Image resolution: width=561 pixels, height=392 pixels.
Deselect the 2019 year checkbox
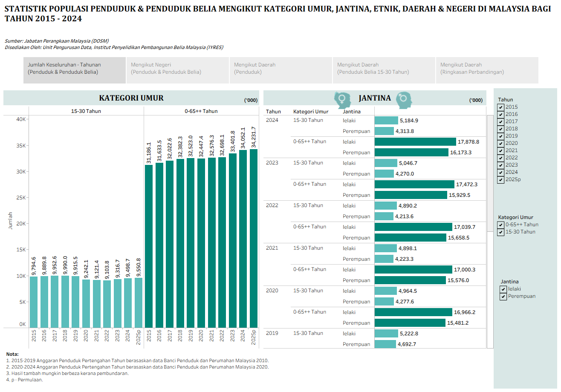point(501,136)
